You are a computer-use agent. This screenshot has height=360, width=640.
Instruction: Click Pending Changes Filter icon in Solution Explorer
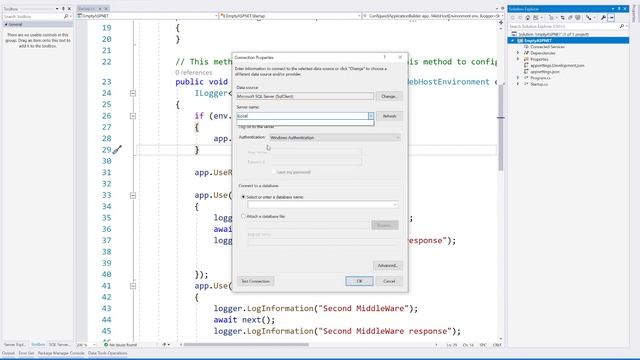551,18
